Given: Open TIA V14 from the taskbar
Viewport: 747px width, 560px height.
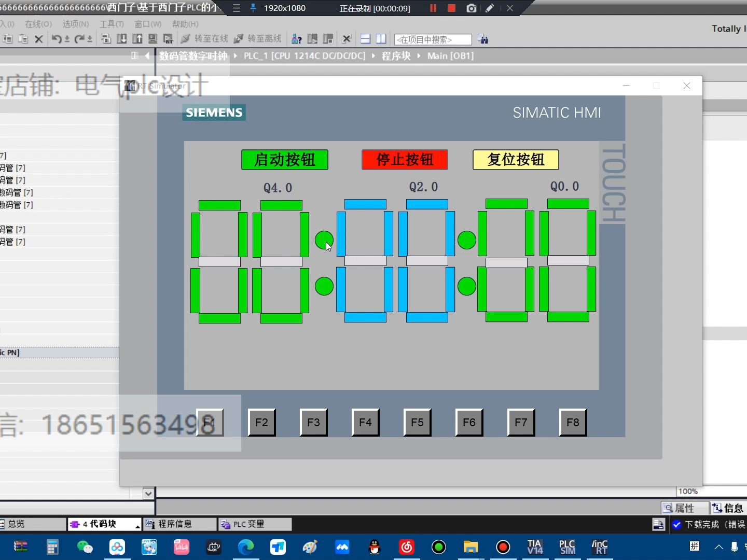Looking at the screenshot, I should click(x=535, y=547).
